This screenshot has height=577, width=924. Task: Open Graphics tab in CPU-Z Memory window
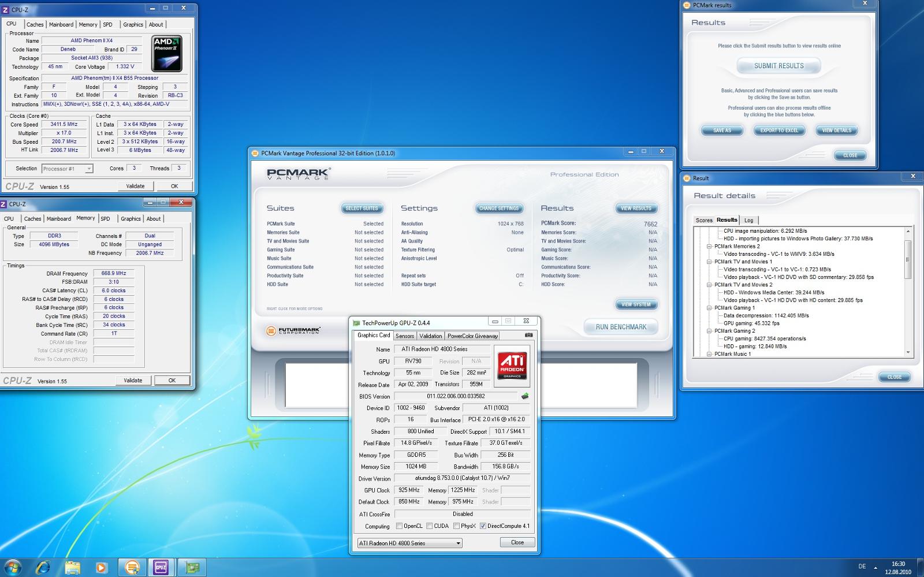click(131, 218)
